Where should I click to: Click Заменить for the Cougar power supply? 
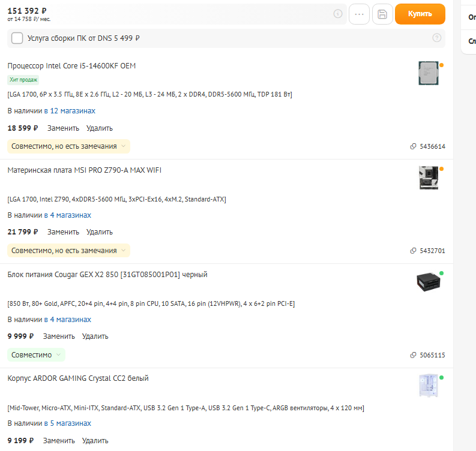coord(59,336)
